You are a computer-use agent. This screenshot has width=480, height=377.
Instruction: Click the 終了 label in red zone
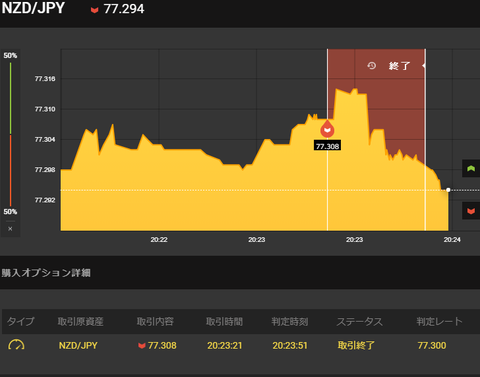coord(399,66)
